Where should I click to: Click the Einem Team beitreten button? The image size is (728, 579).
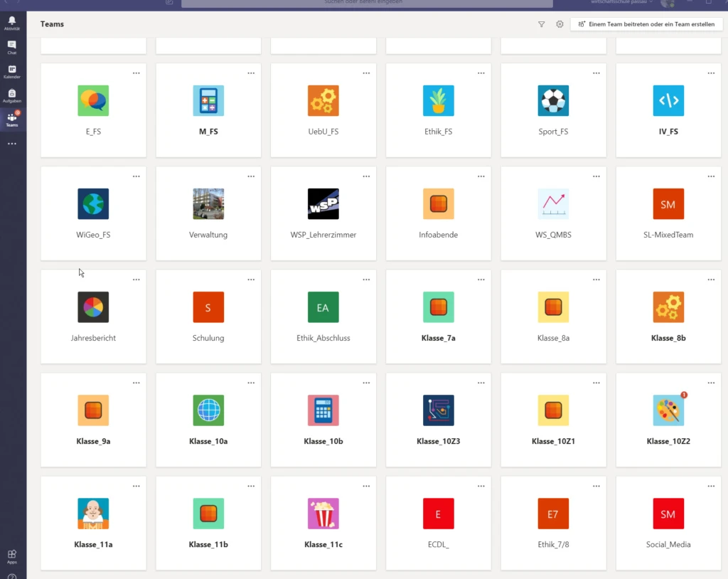coord(646,23)
